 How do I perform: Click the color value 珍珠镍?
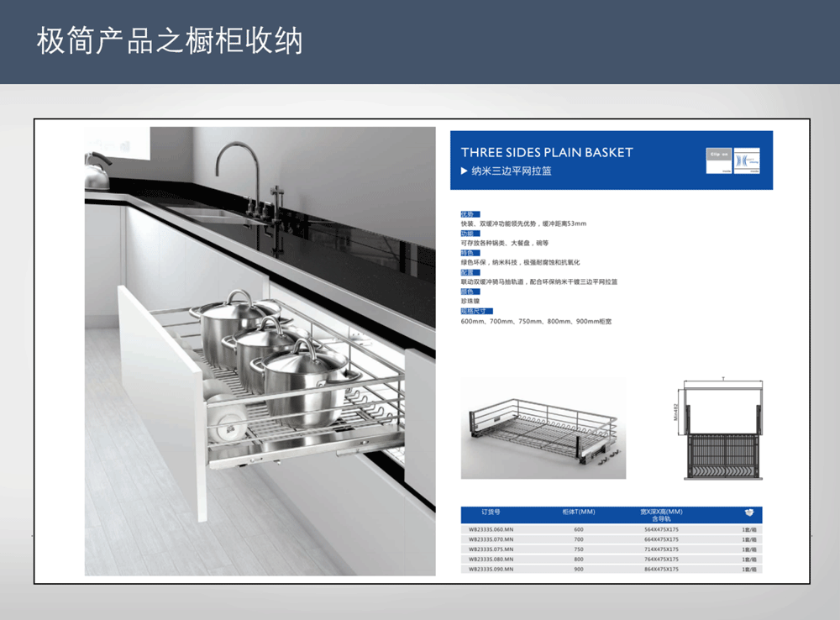470,301
